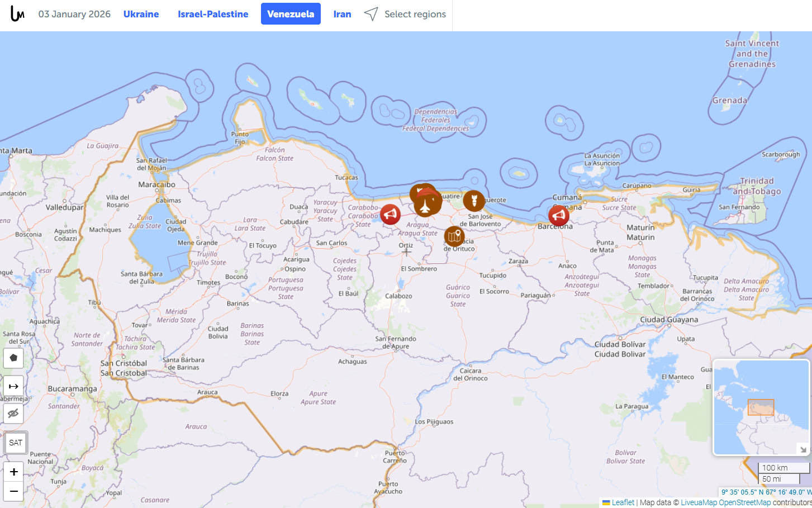This screenshot has height=508, width=812.
Task: Switch to the Israel-Palestine tab
Action: [213, 14]
